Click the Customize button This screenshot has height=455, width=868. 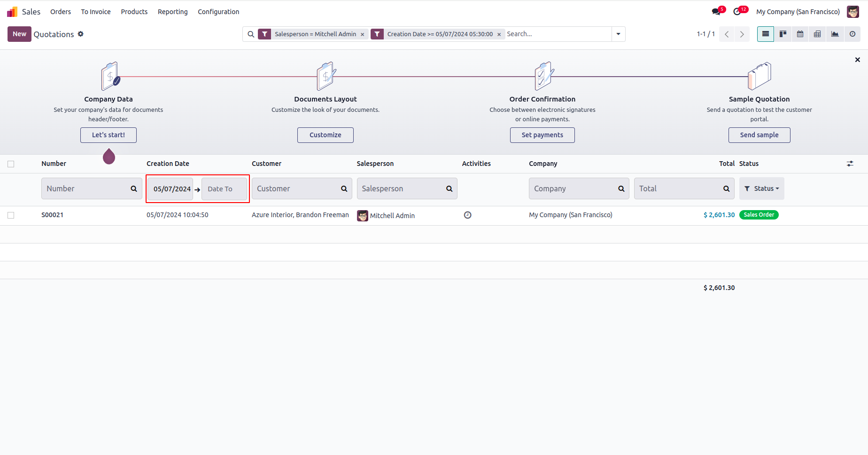click(325, 135)
